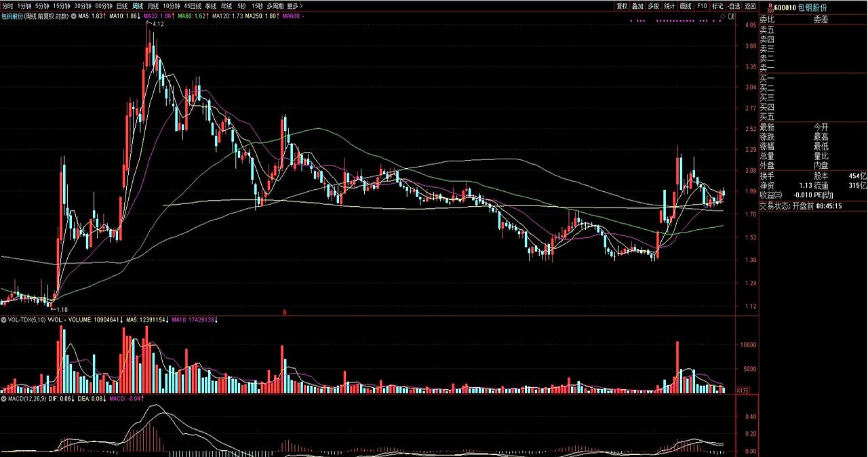Image resolution: width=868 pixels, height=457 pixels.
Task: Click the VOLUME: 10904641 value
Action: [x=96, y=319]
